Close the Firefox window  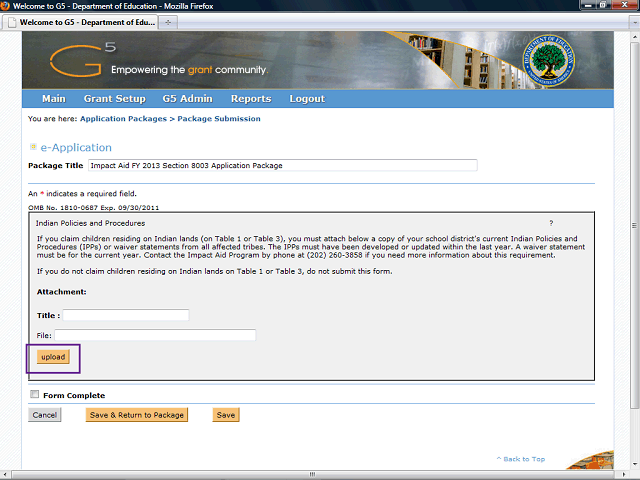pos(624,5)
